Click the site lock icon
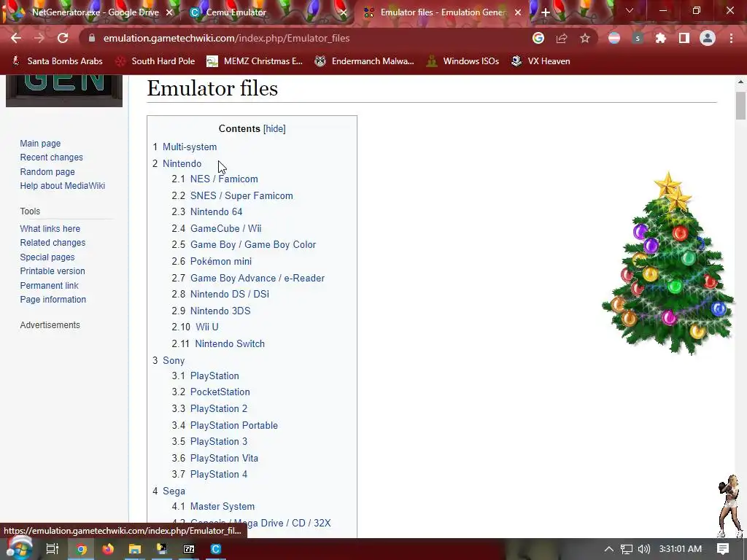The width and height of the screenshot is (747, 560). click(92, 38)
